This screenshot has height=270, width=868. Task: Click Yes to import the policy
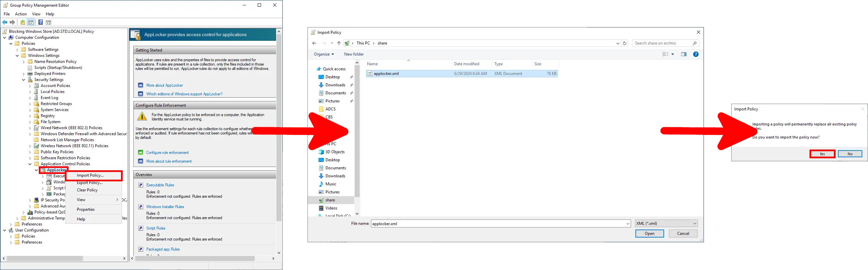click(x=822, y=154)
